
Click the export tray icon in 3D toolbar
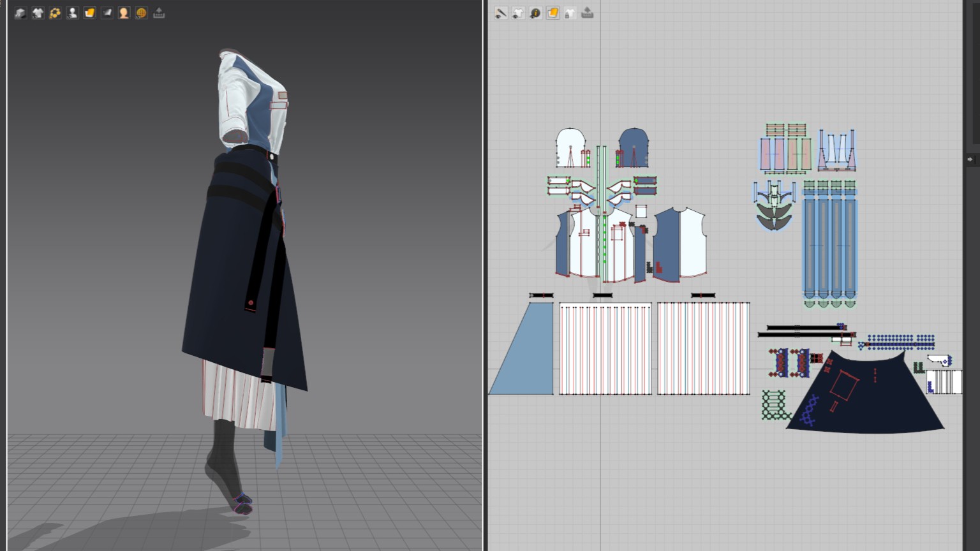[x=159, y=13]
